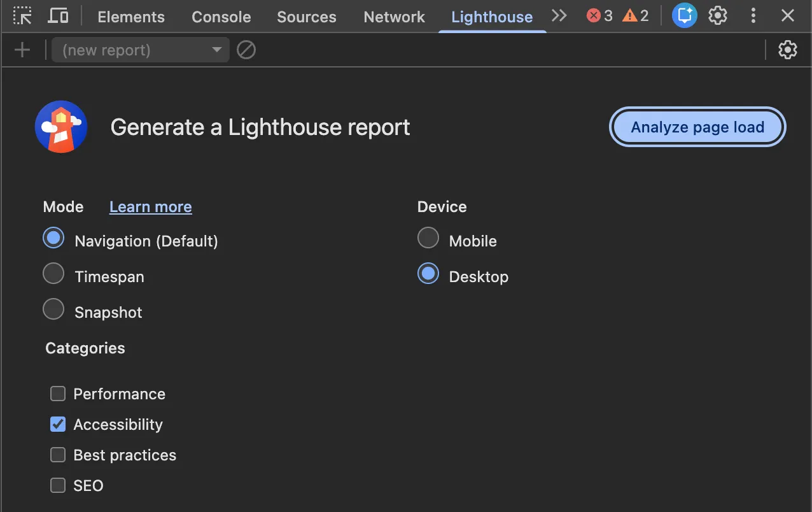Show more DevTools tabs chevron
This screenshot has width=812, height=512.
(559, 16)
